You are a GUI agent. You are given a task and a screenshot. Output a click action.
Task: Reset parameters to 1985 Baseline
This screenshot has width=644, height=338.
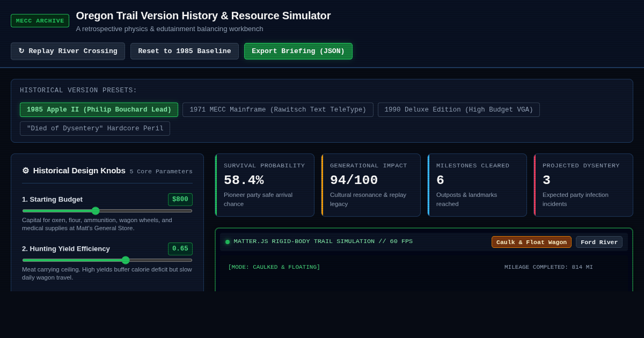pos(185,51)
